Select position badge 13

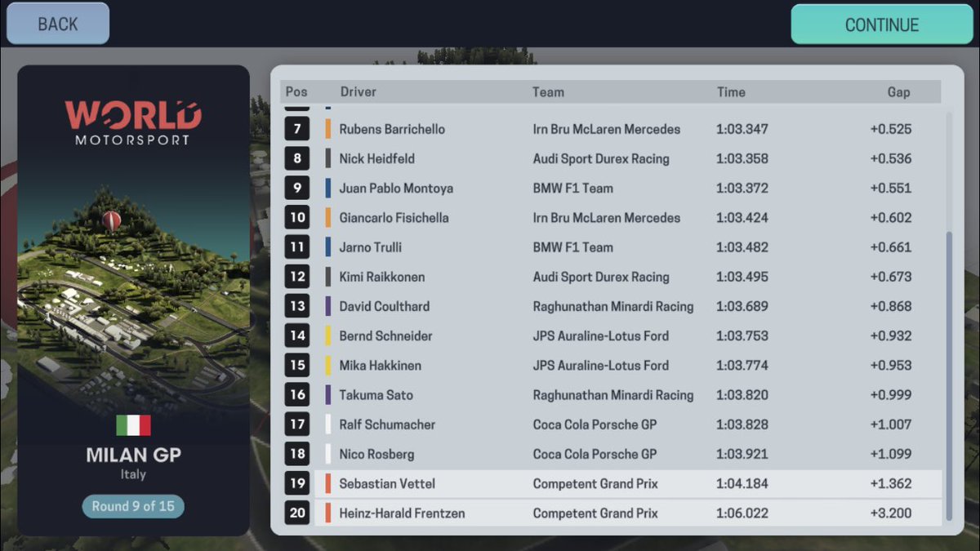click(297, 306)
